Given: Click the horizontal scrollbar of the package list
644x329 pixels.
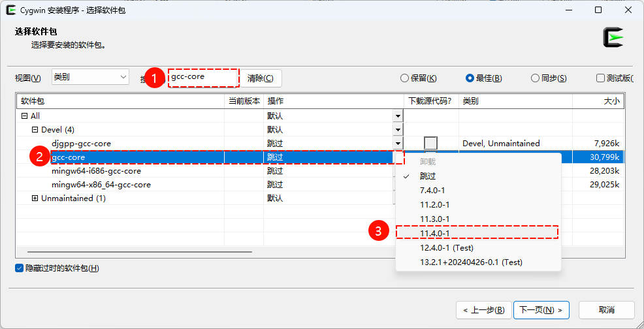Looking at the screenshot, I should [x=140, y=252].
